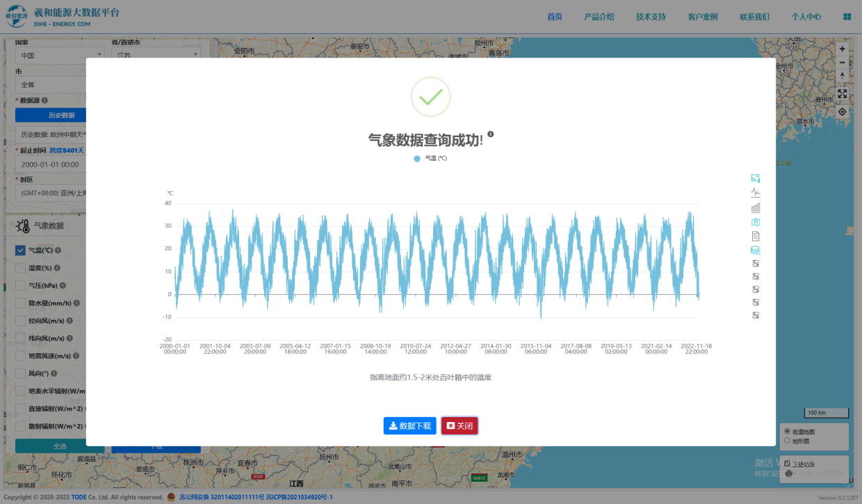Select 街道地图 map radio button
Viewport: 862px width, 504px height.
pyautogui.click(x=787, y=432)
